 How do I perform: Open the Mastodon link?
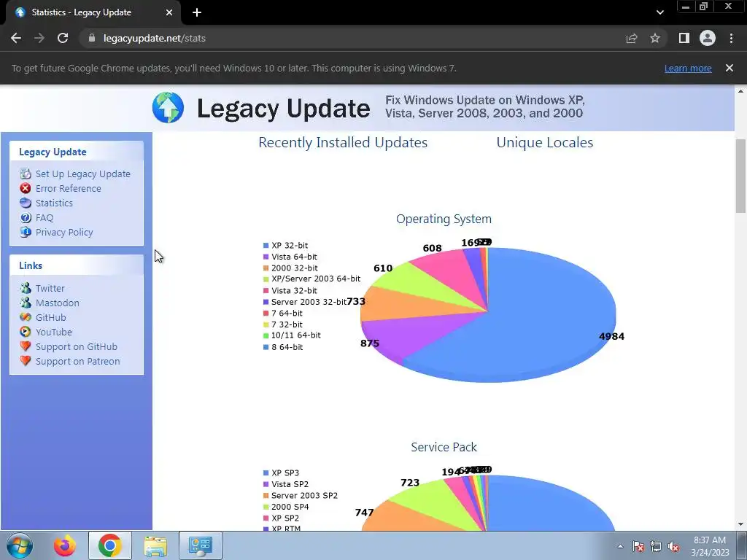57,303
